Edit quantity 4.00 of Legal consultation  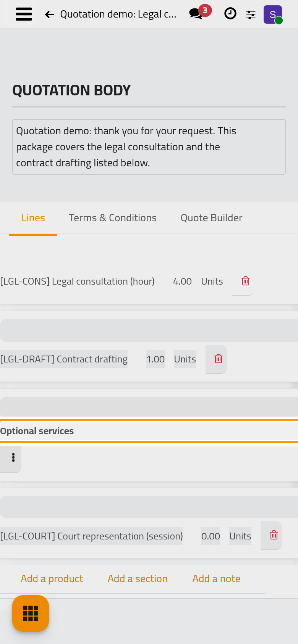click(182, 282)
